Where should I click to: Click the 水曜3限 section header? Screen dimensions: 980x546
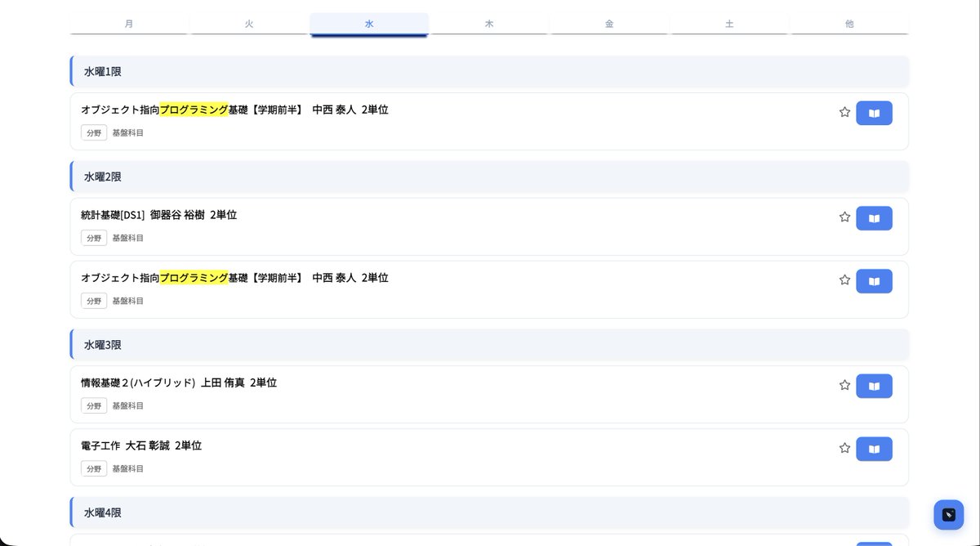489,345
